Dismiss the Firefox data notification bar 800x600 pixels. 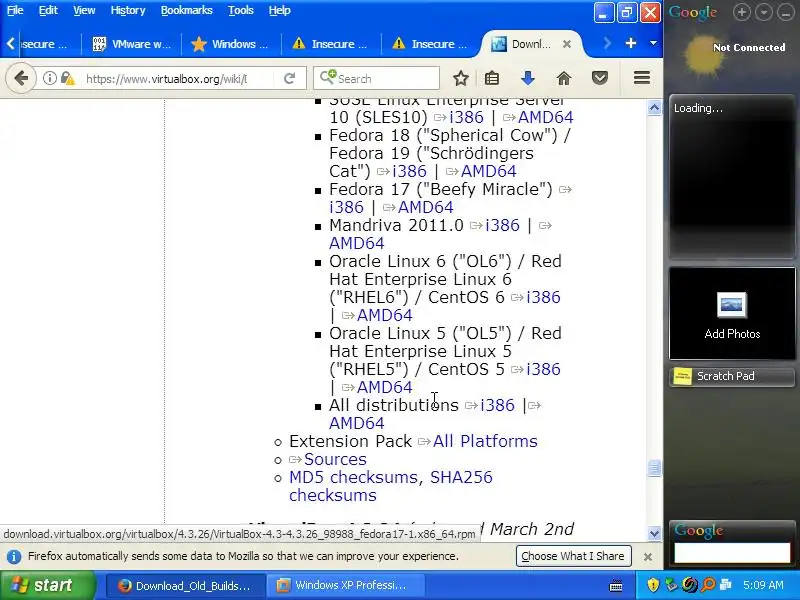tap(648, 557)
